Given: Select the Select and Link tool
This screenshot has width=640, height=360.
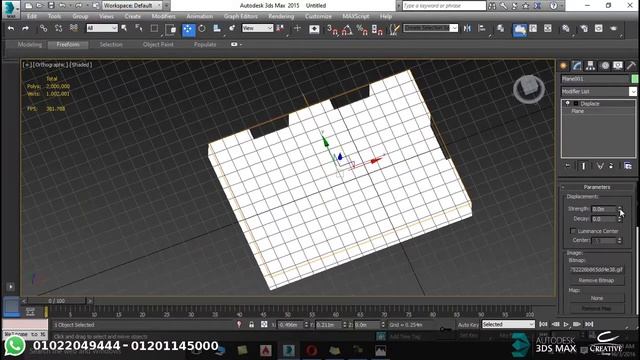Looking at the screenshot, I should [x=43, y=28].
